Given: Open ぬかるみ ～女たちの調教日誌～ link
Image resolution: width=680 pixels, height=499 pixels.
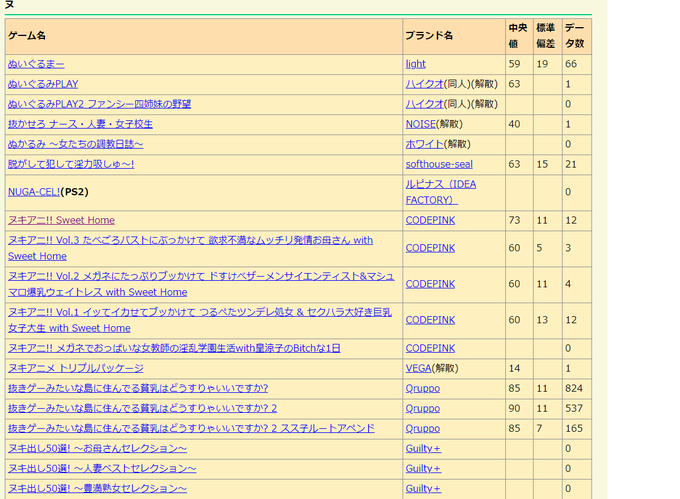Looking at the screenshot, I should point(75,144).
